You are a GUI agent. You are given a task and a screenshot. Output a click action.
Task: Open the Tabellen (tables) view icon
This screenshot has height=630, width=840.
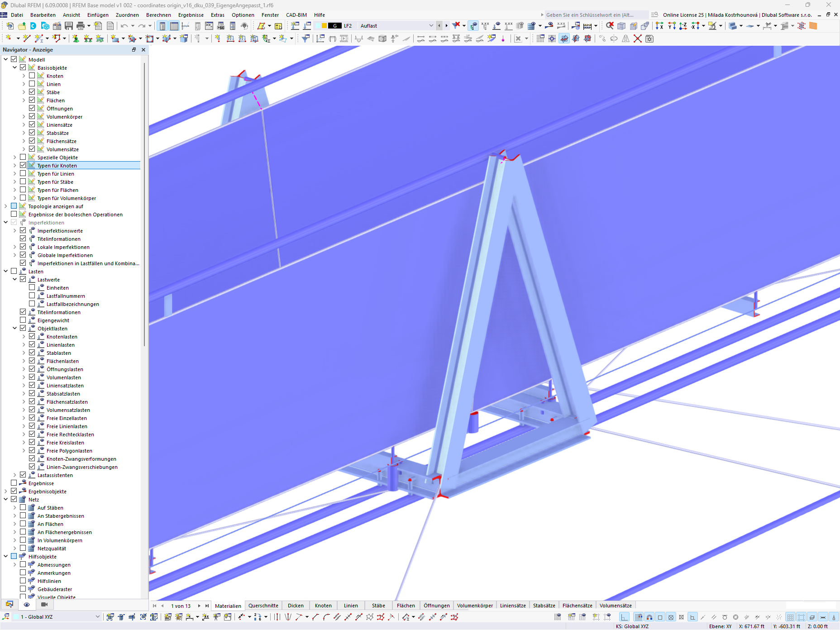click(x=174, y=26)
